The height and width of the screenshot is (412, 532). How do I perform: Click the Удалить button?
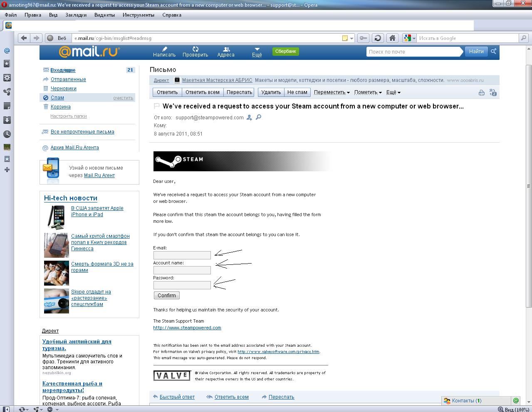pyautogui.click(x=271, y=92)
